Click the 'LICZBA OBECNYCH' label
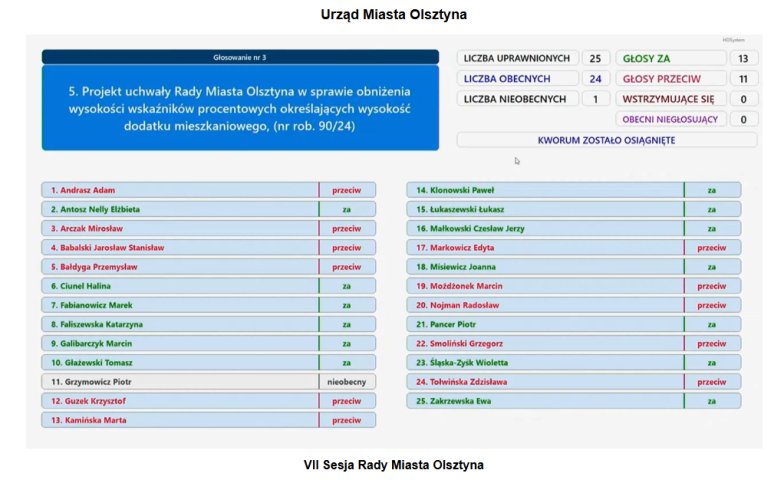 517,78
